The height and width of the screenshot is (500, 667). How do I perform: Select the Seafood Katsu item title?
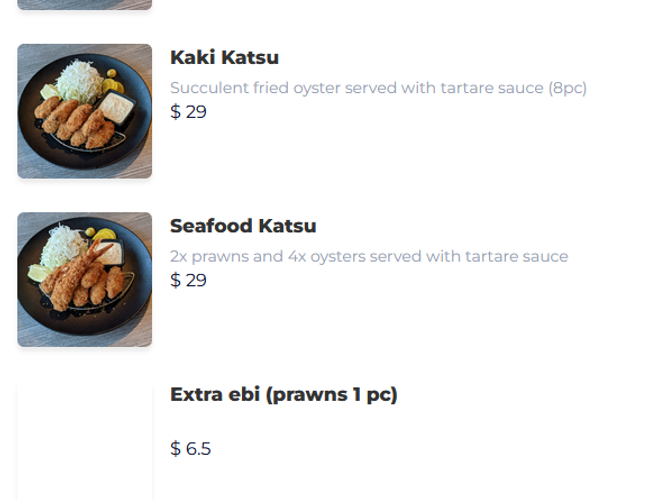pos(243,226)
